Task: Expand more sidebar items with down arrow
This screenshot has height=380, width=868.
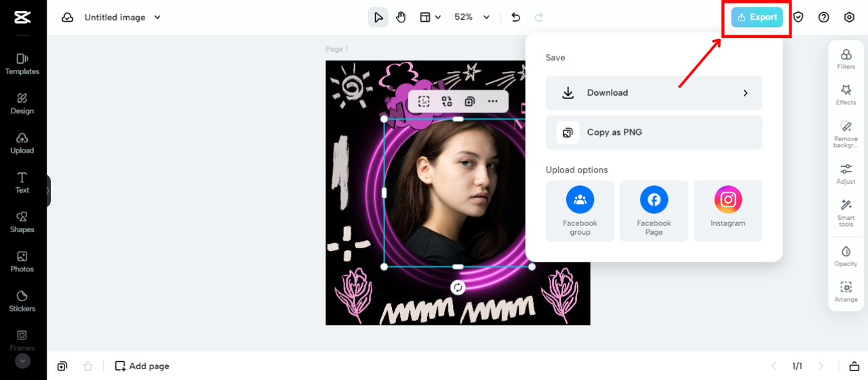Action: tap(22, 362)
